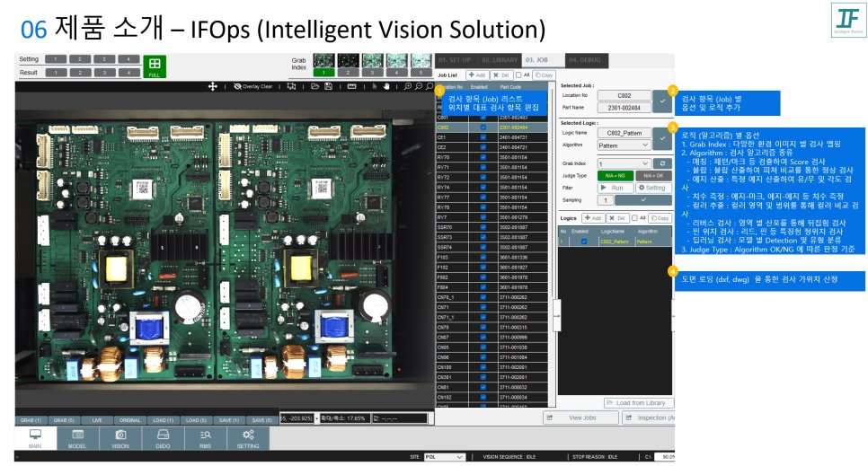Save image with floppy disk icon
Viewport: 868px width, 466px height.
point(328,86)
